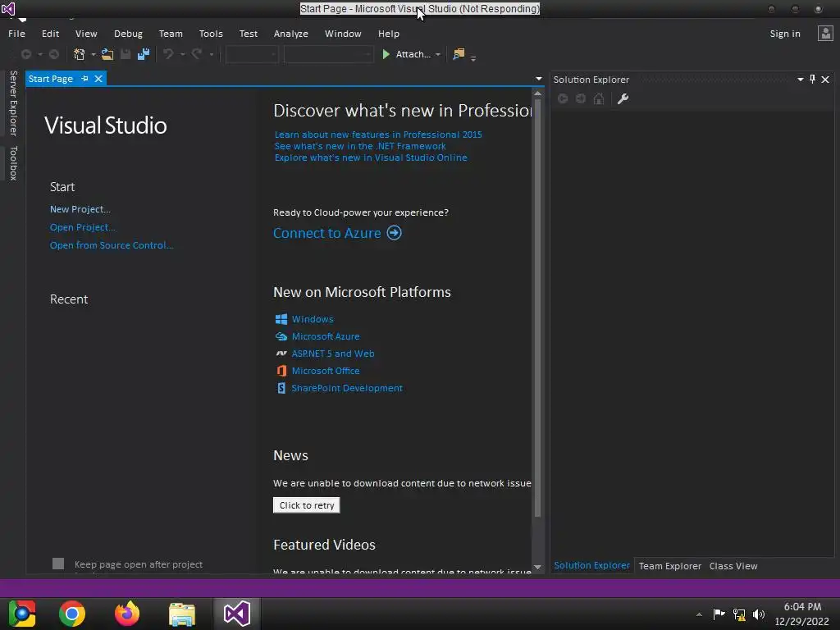Image resolution: width=840 pixels, height=630 pixels.
Task: Click the Start Page vertical scrollbar thumb
Action: coord(537,308)
